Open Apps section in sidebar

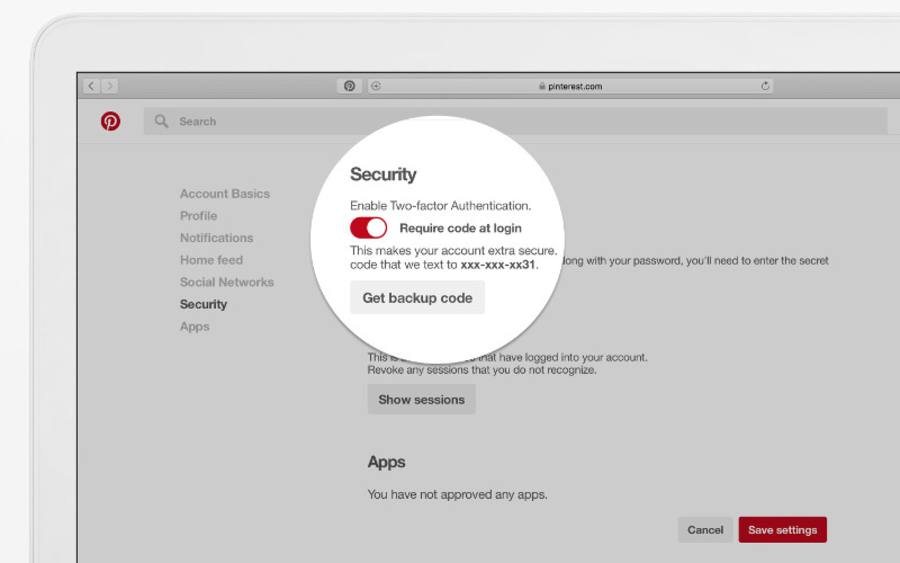tap(195, 327)
